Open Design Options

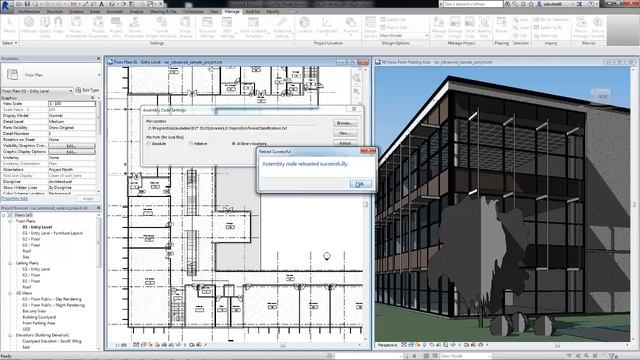click(x=371, y=27)
